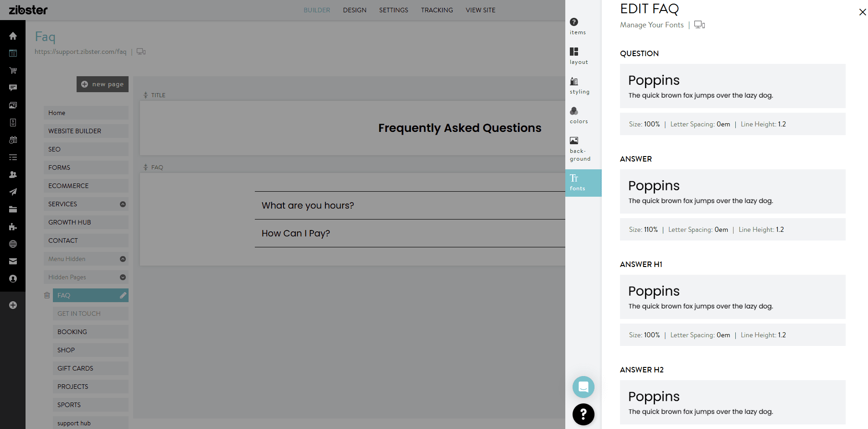Collapse the Hidden Pages section arrow
868x429 pixels.
coord(123,277)
